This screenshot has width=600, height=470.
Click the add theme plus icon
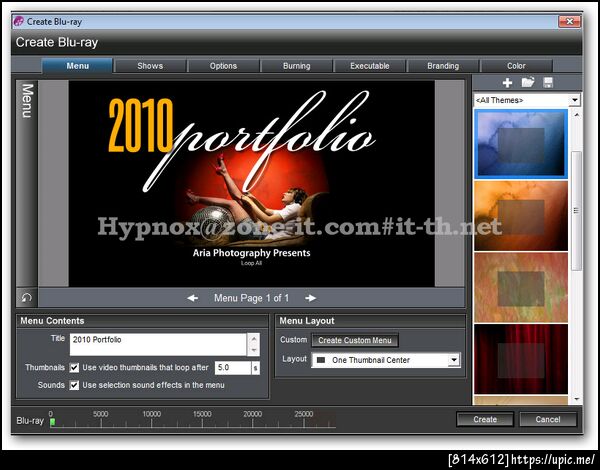(x=507, y=83)
